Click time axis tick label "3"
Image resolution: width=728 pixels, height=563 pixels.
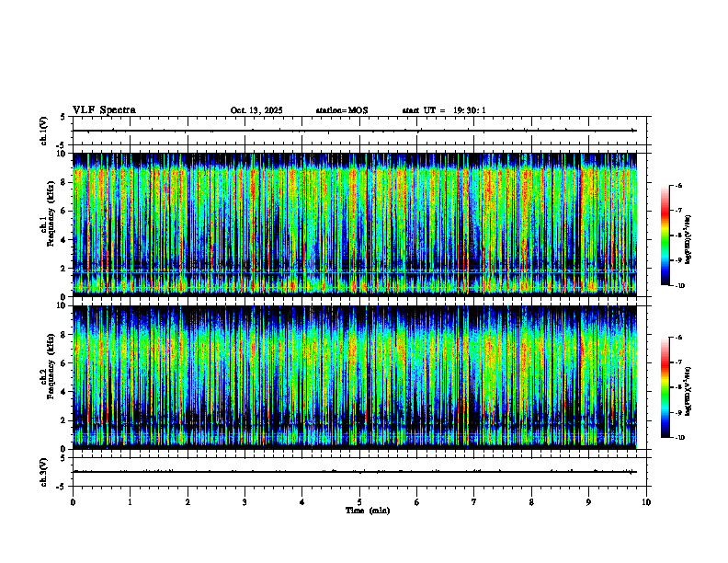click(245, 502)
